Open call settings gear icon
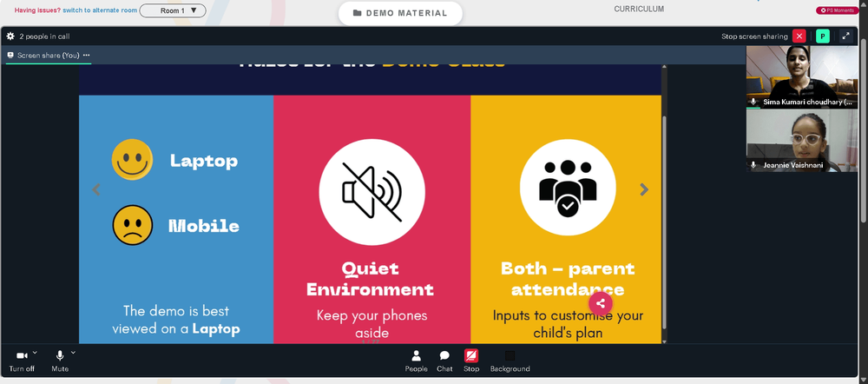The width and height of the screenshot is (868, 384). coord(10,36)
